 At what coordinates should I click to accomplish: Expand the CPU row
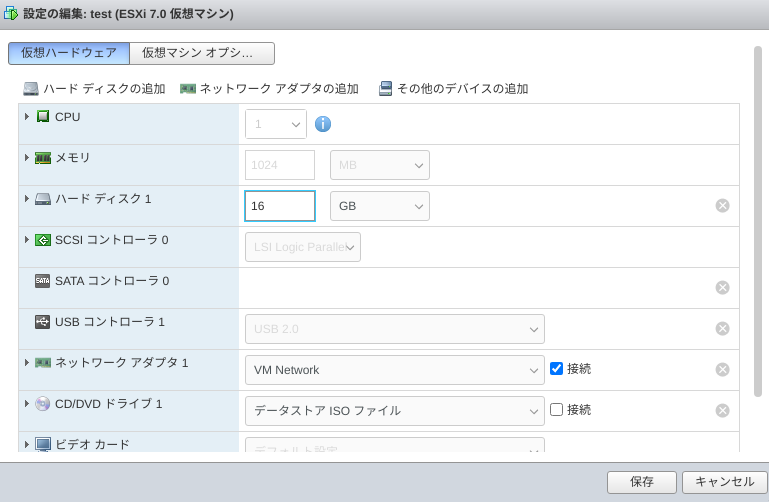pos(27,117)
